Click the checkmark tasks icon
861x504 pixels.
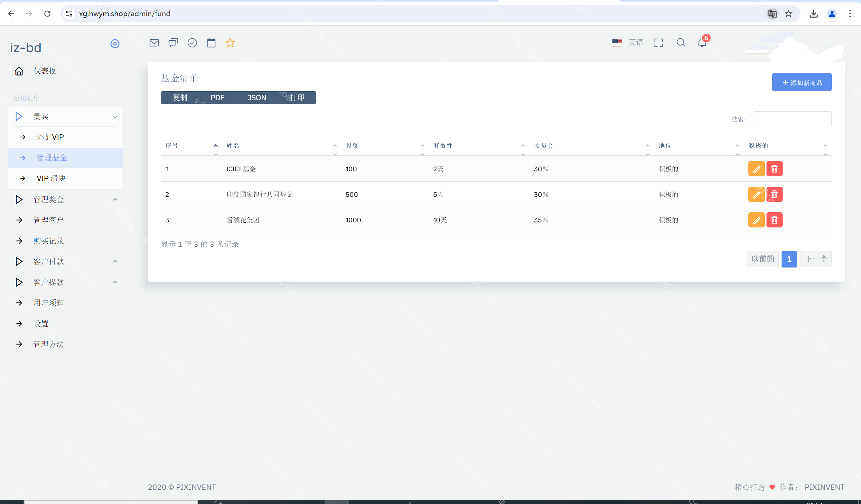(192, 43)
